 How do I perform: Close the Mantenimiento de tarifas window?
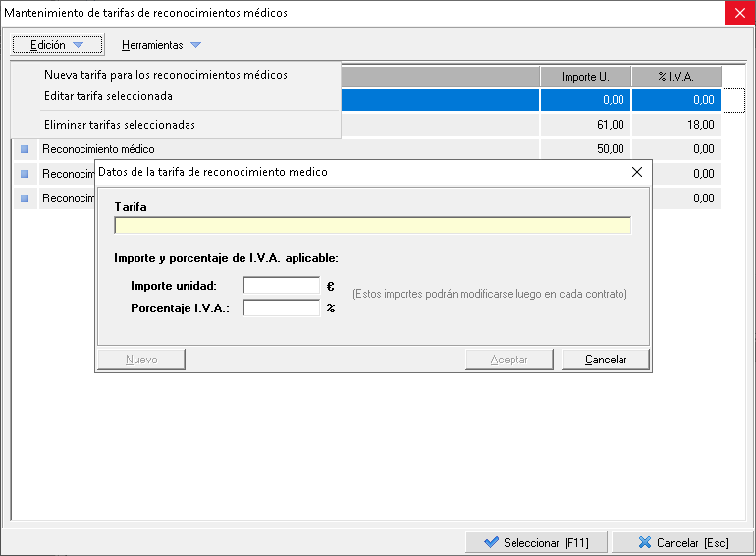tap(738, 13)
